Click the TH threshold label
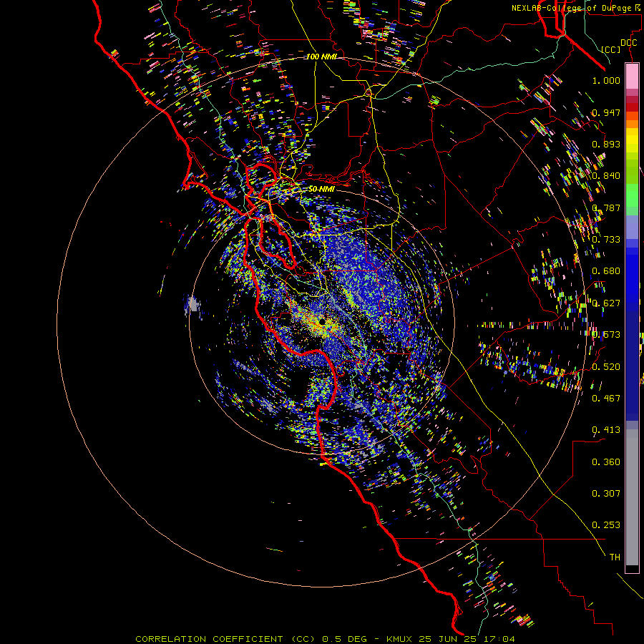Screen dimensions: 644x644 [615, 557]
